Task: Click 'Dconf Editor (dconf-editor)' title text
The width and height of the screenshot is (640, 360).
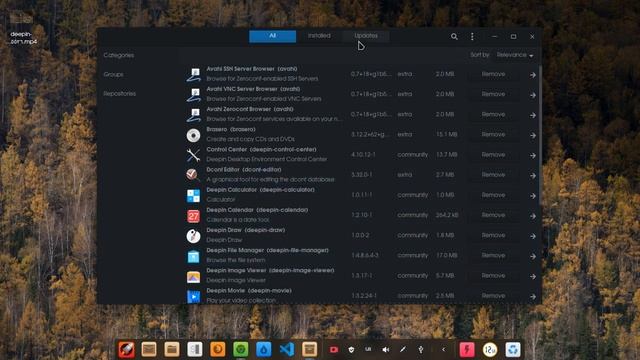Action: [x=244, y=170]
